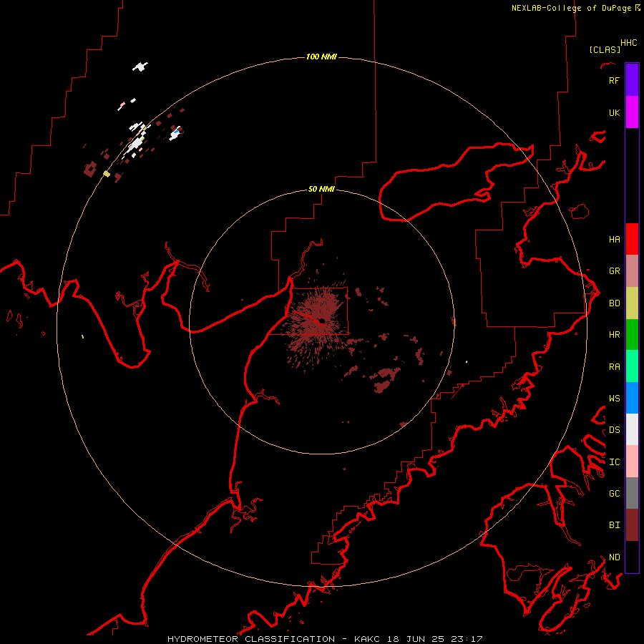Screen dimensions: 644x644
Task: Click the HA legend label
Action: [x=614, y=239]
